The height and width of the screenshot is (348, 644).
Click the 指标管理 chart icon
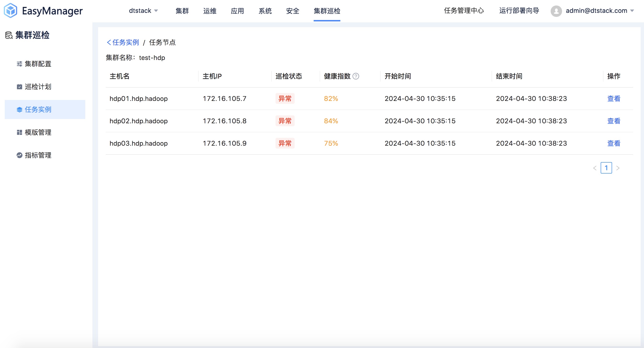(19, 155)
